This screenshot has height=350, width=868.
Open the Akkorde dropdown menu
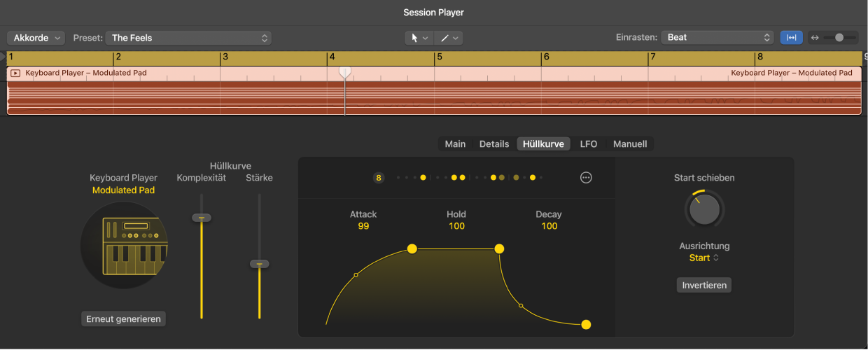(36, 38)
